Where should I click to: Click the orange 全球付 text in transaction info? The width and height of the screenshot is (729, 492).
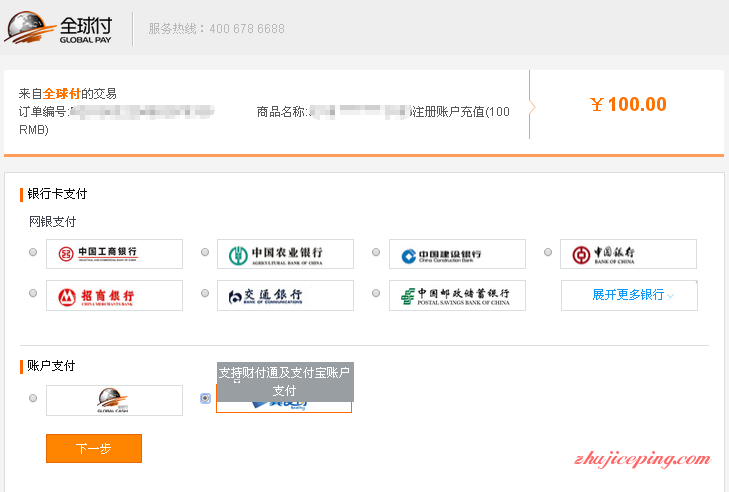(x=62, y=94)
